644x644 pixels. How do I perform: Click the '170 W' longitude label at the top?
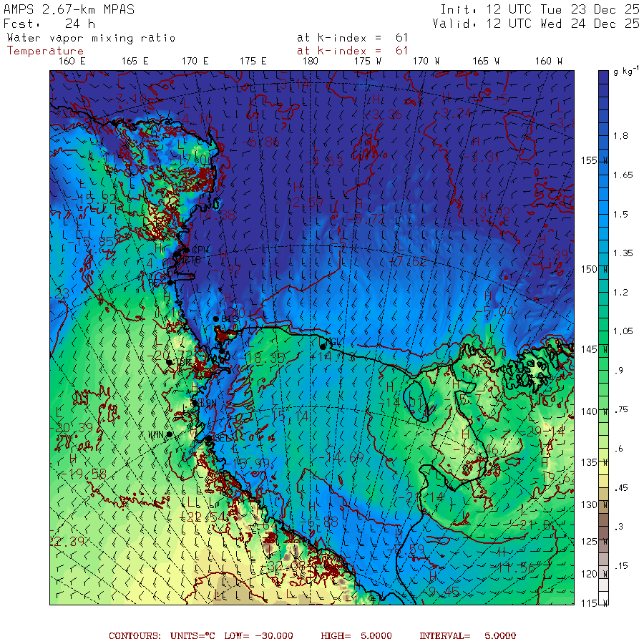point(426,62)
